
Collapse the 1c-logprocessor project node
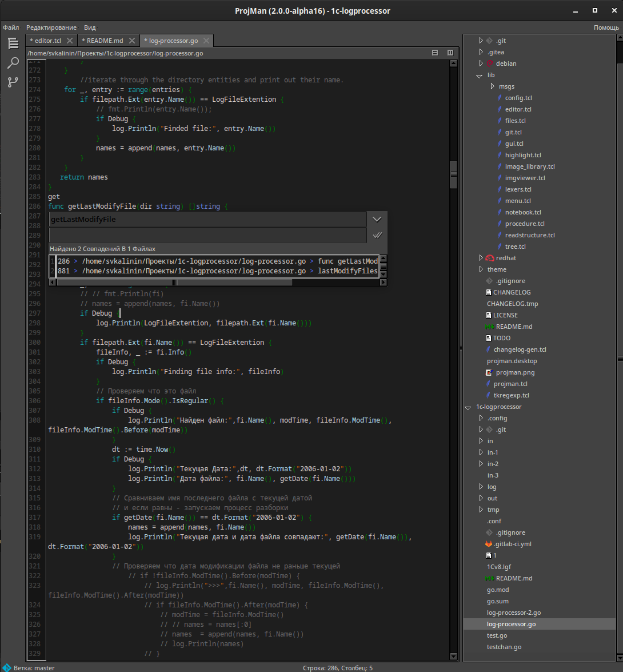coord(468,407)
